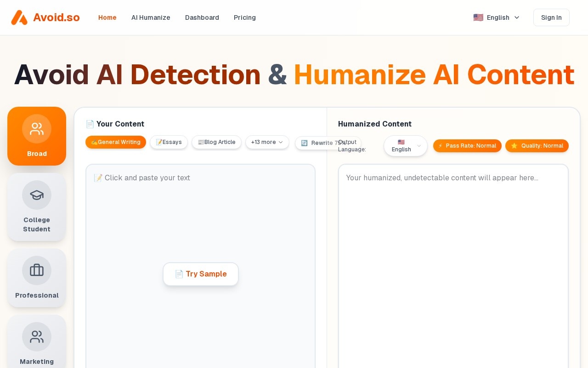Open the Pricing page
Screen dimensions: 588x368
click(245, 17)
